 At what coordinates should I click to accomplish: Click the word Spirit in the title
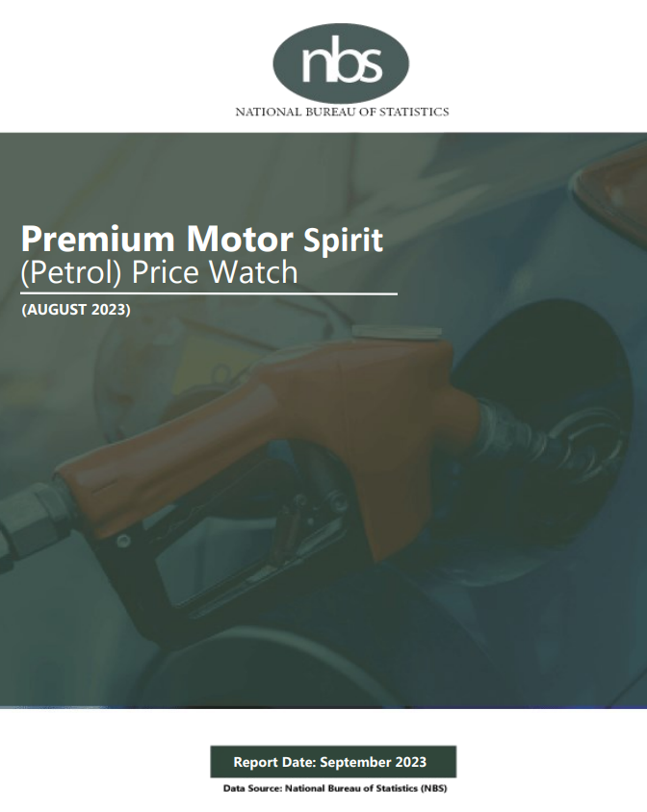pos(343,241)
